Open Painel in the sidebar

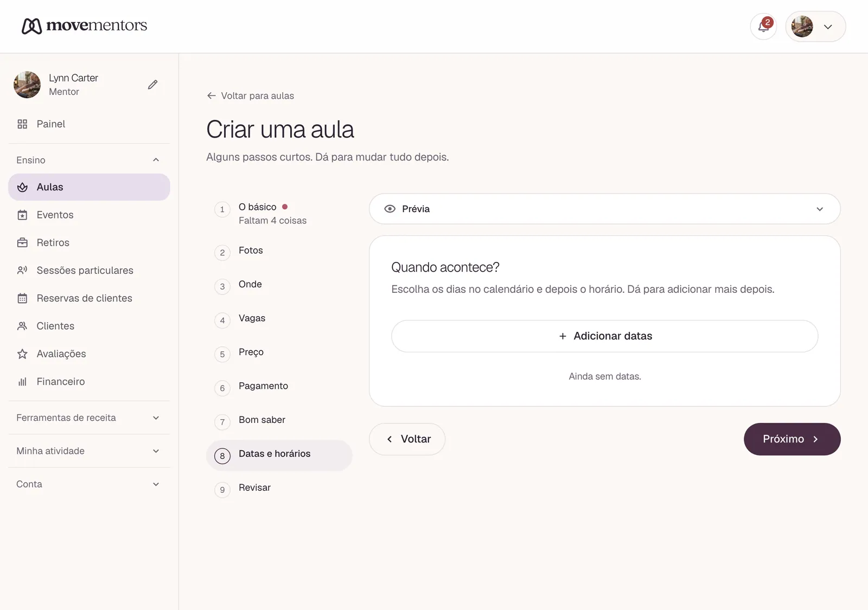click(x=89, y=124)
